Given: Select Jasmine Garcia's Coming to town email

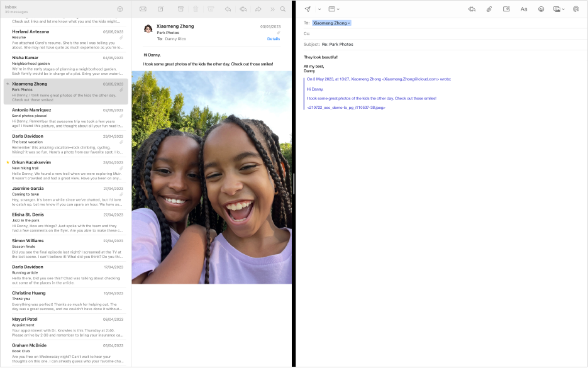Looking at the screenshot, I should (63, 195).
